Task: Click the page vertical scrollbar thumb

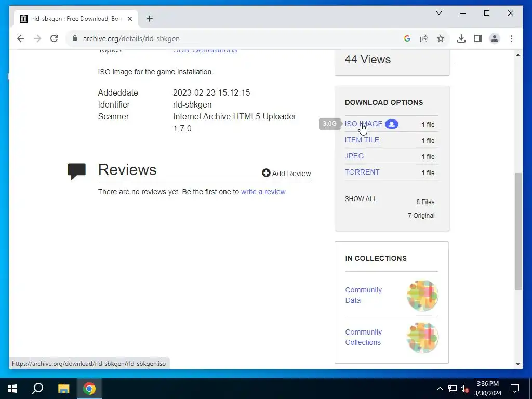Action: click(x=518, y=231)
